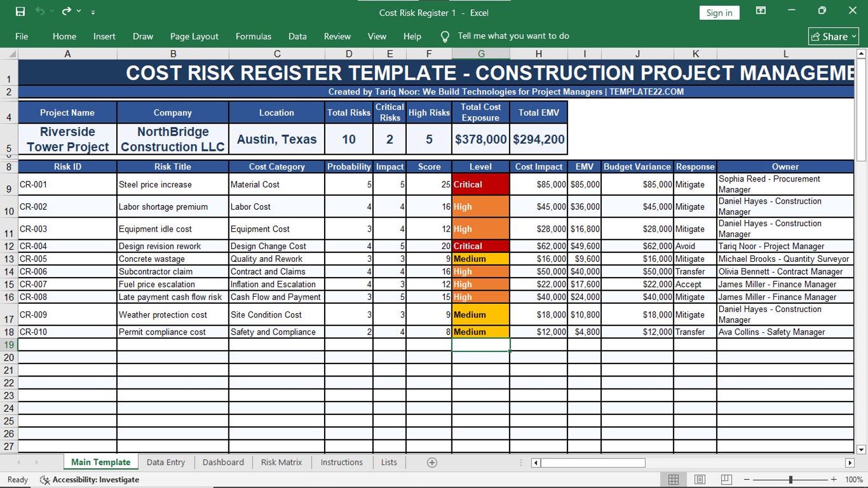
Task: Click the Redo arrow icon
Action: (x=67, y=11)
